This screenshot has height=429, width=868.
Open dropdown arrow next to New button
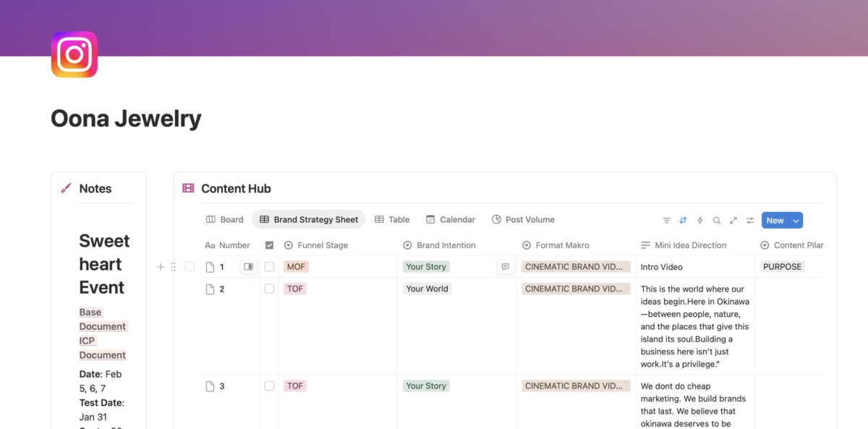pos(796,221)
